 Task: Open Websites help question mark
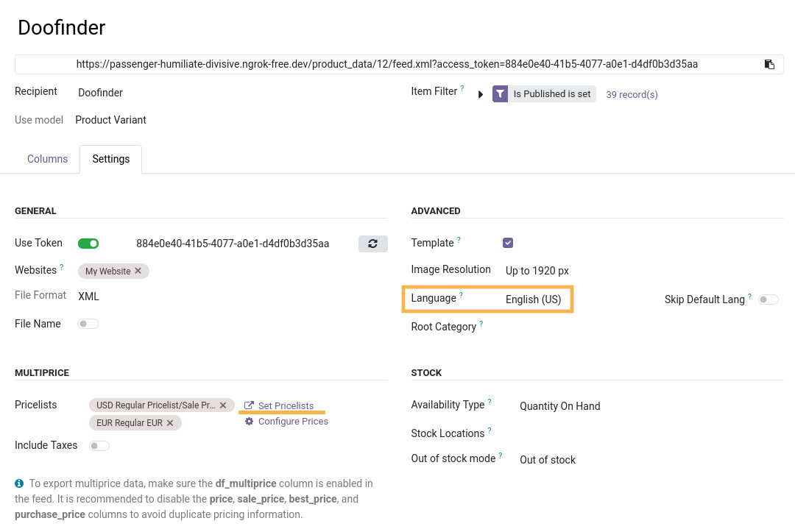[62, 266]
